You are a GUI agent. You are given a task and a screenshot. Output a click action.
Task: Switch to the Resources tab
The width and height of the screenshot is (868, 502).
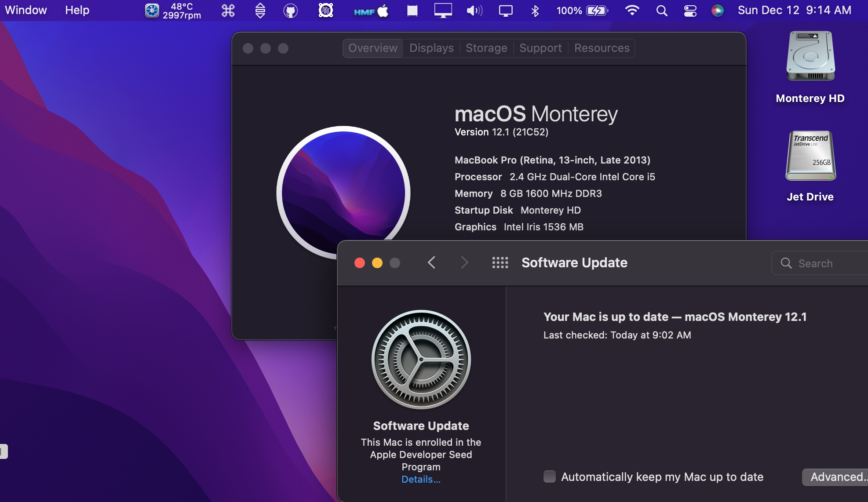coord(602,48)
